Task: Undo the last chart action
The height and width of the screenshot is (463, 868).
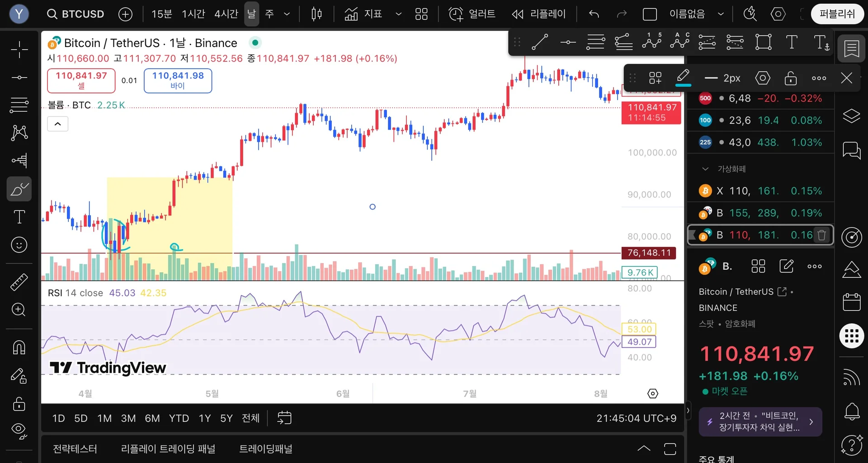Action: pos(594,14)
